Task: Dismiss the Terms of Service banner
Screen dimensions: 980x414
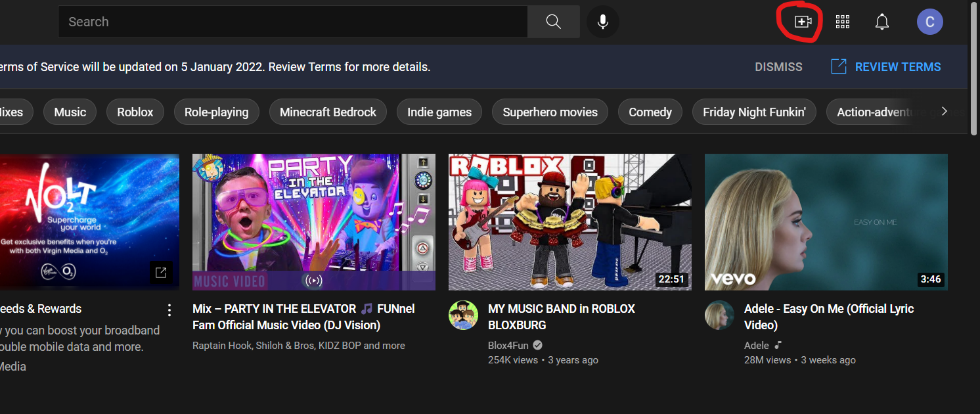Action: pyautogui.click(x=778, y=67)
